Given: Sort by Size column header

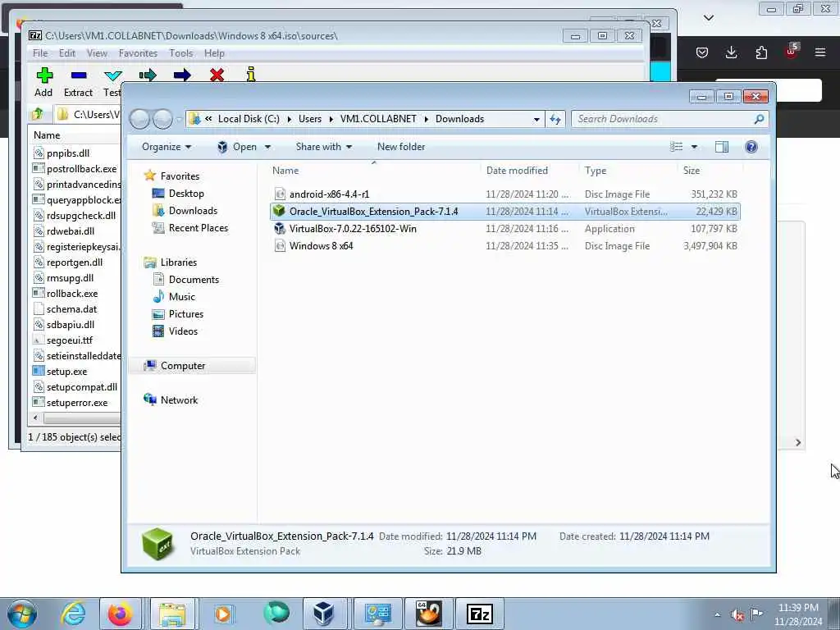Looking at the screenshot, I should (691, 171).
